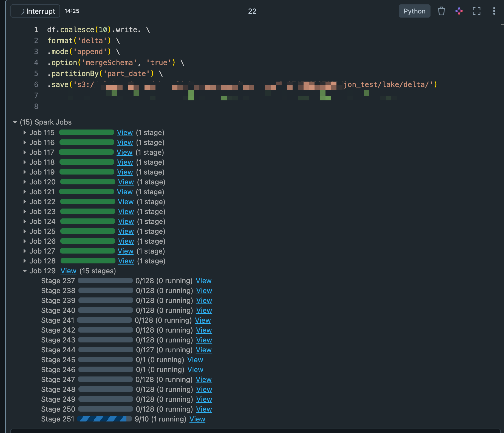Click the 14:25 elapsed time label
This screenshot has height=433, width=504.
pyautogui.click(x=72, y=11)
